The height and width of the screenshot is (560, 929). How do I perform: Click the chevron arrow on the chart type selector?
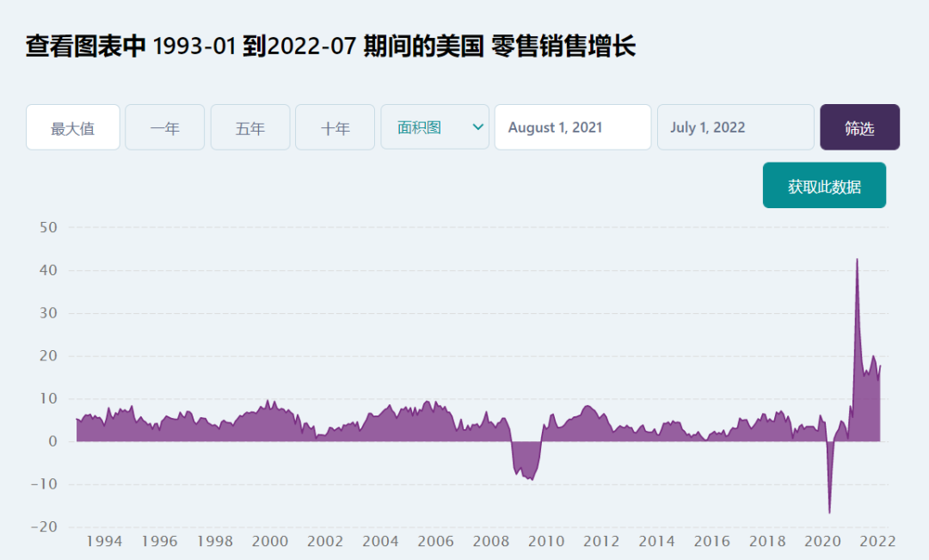click(478, 126)
